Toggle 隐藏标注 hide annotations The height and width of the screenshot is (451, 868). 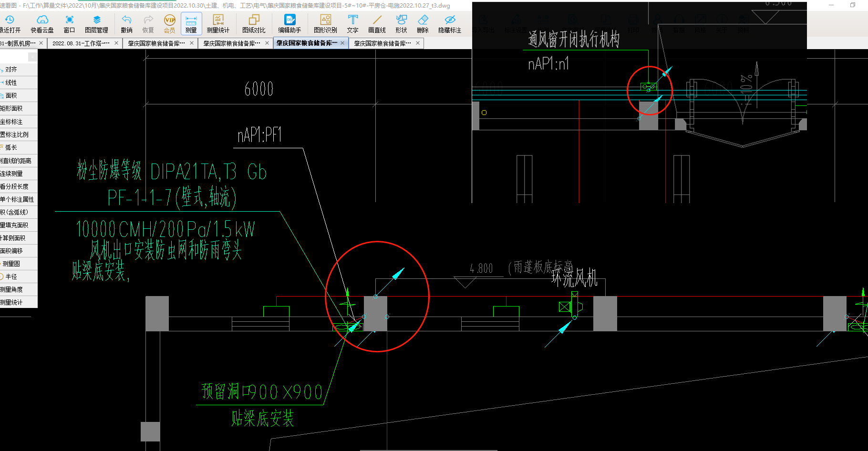pos(450,24)
